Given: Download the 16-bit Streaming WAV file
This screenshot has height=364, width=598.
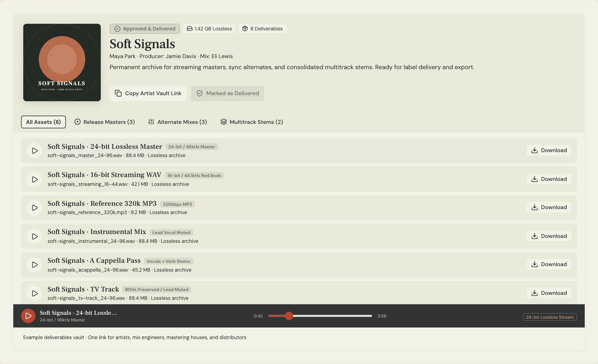Looking at the screenshot, I should coord(549,179).
